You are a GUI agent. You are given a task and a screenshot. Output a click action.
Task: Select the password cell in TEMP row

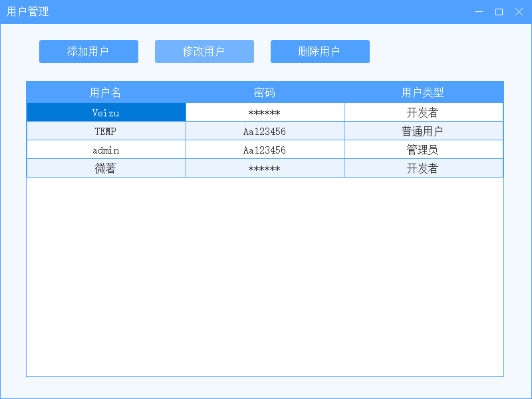pyautogui.click(x=265, y=131)
